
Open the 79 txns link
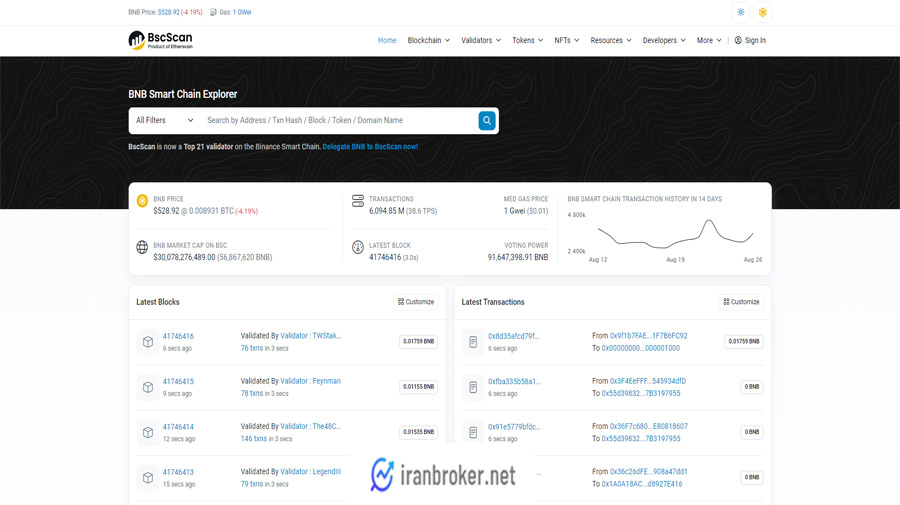(x=251, y=484)
